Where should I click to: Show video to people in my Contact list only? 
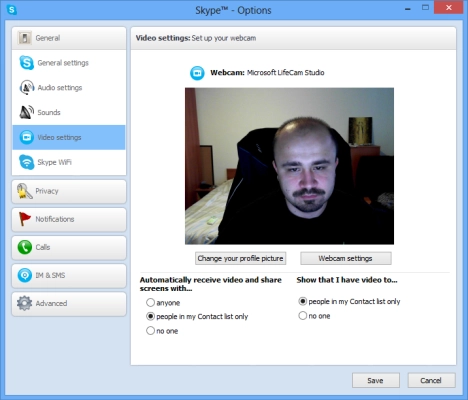[x=302, y=301]
